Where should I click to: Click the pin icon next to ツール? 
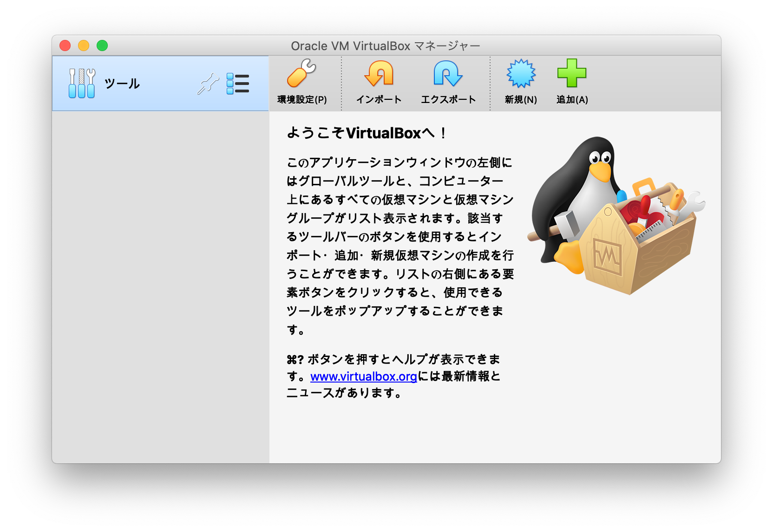pyautogui.click(x=208, y=84)
